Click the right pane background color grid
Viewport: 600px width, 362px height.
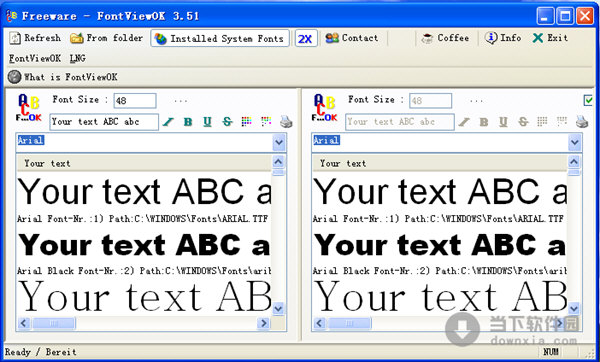tap(562, 122)
